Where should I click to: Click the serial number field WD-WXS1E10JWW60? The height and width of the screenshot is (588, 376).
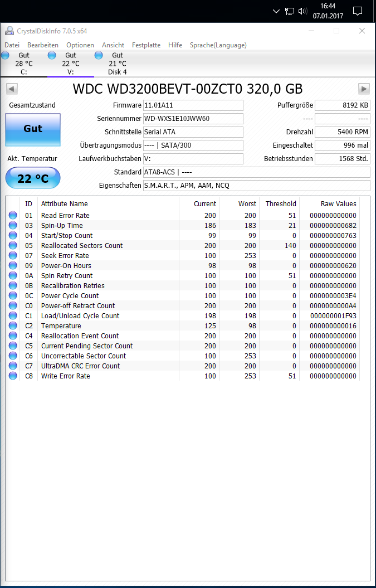[x=193, y=119]
